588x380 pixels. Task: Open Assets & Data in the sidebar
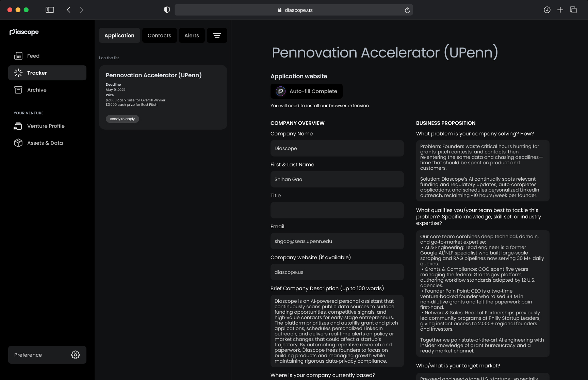point(47,143)
